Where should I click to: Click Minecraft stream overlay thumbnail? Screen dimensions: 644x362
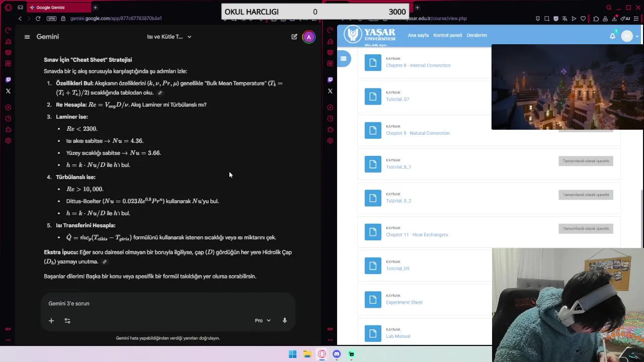tap(568, 87)
